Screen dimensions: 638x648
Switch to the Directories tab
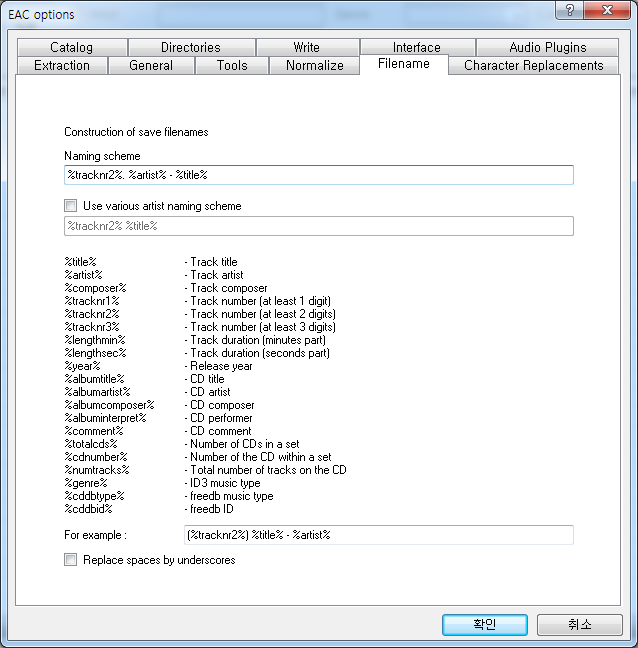point(191,47)
